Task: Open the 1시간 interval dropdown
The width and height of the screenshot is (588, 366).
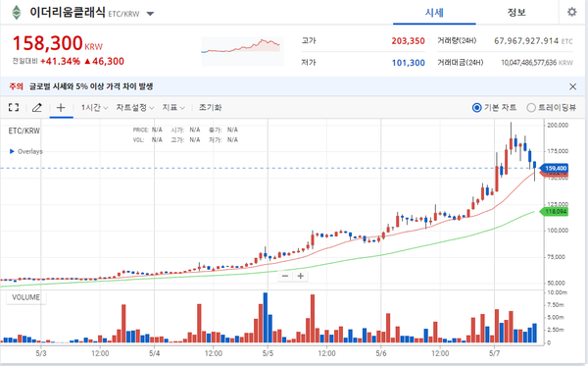Action: (x=94, y=108)
